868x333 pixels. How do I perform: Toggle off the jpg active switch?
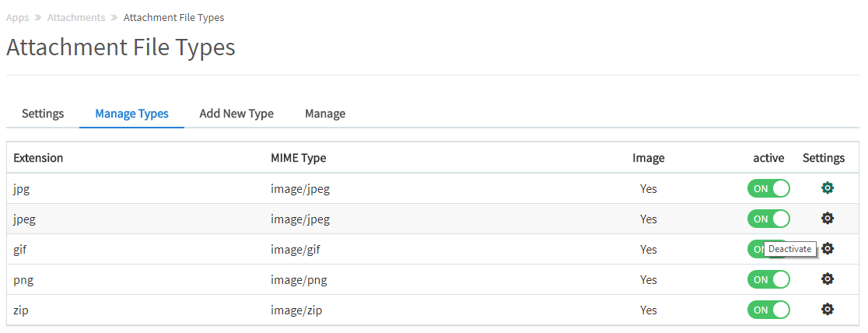[768, 188]
